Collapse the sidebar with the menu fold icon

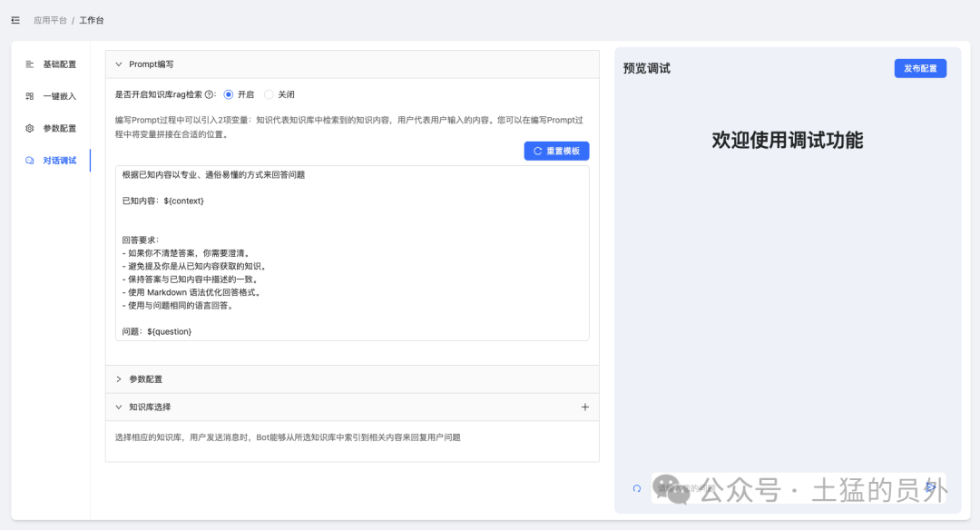[x=15, y=20]
